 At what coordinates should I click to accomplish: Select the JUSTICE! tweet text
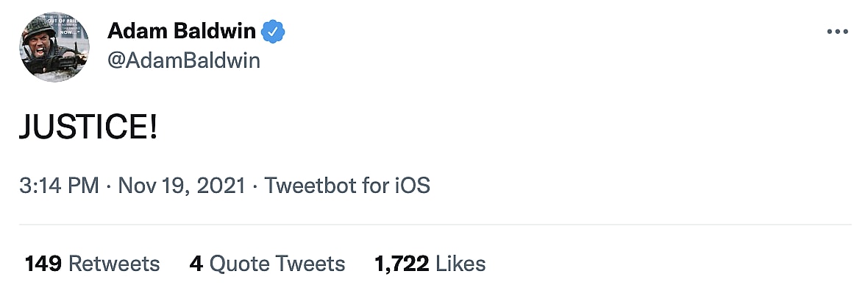pos(88,128)
